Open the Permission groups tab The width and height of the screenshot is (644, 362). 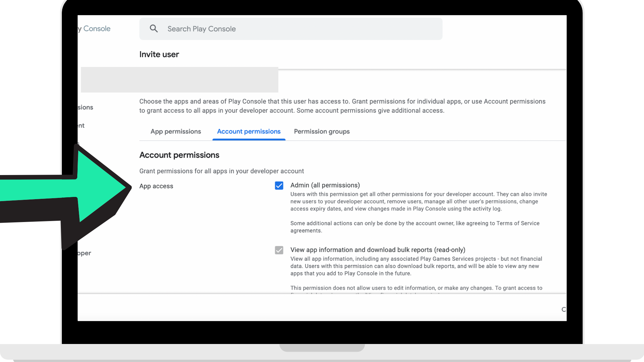coord(321,132)
